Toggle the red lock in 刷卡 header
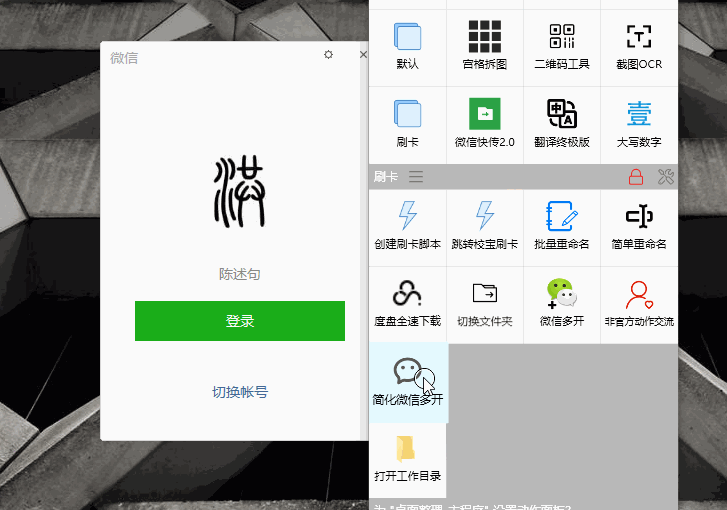 point(636,177)
